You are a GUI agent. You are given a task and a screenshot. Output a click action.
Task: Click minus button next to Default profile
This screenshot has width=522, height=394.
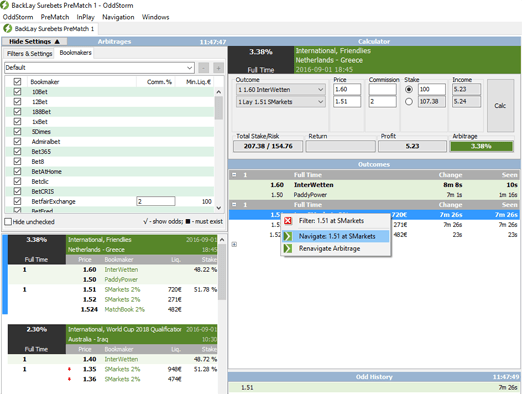[x=203, y=68]
